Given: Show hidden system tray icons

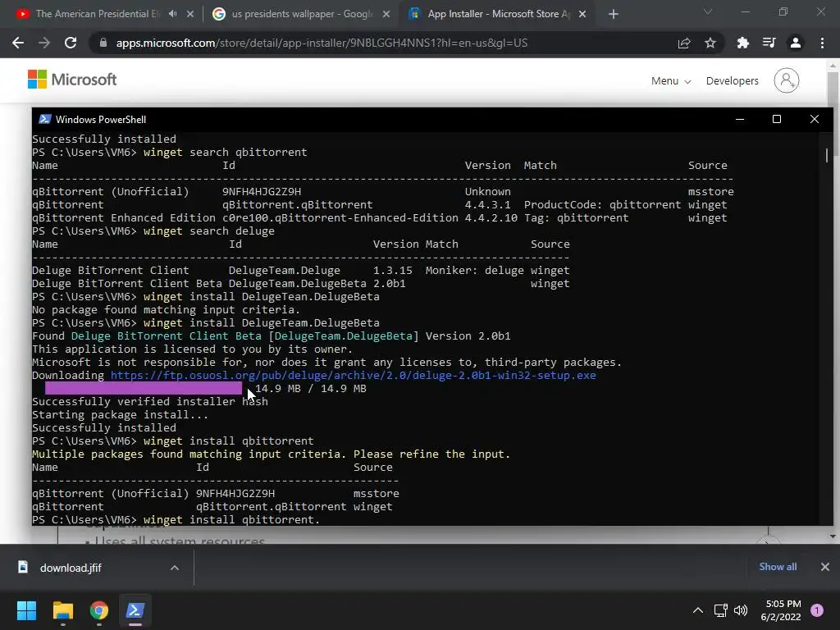Looking at the screenshot, I should click(x=698, y=610).
